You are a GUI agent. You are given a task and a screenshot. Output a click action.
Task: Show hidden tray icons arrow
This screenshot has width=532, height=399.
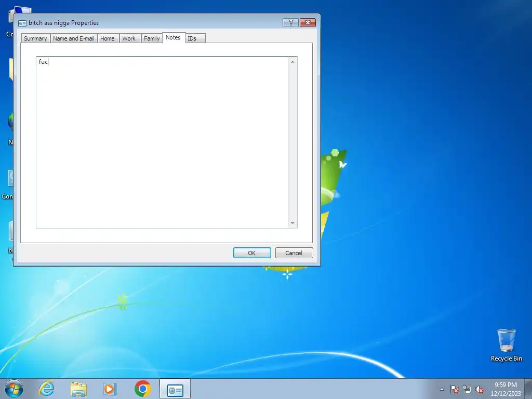442,389
